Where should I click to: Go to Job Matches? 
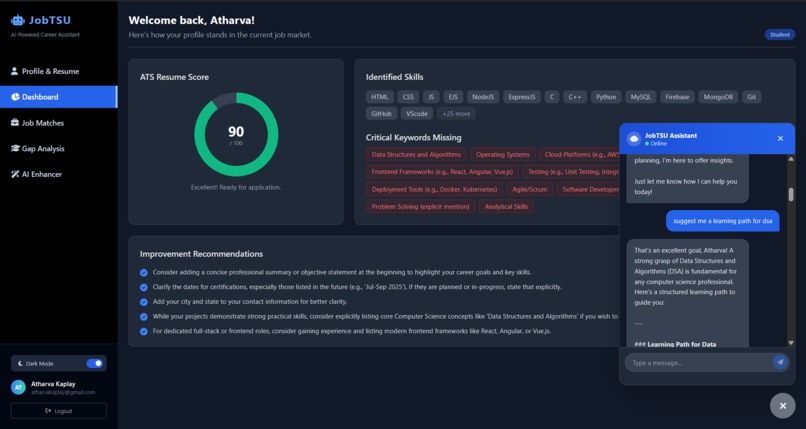[59, 123]
